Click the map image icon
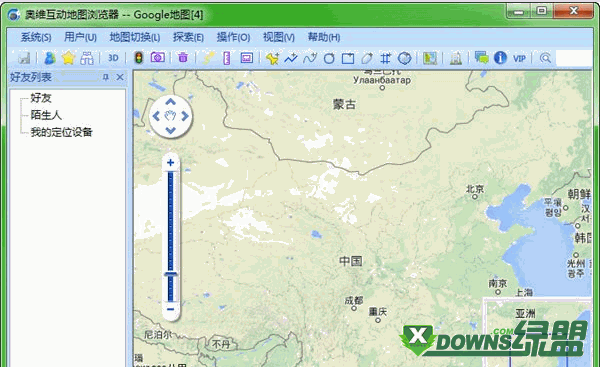Screen dimensions: 600x367 click(430, 59)
